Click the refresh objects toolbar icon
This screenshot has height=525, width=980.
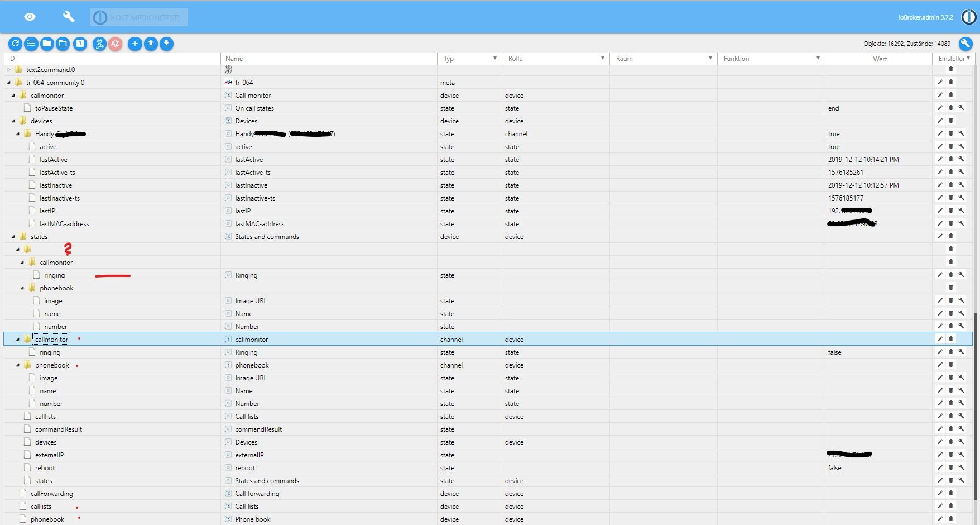click(16, 44)
